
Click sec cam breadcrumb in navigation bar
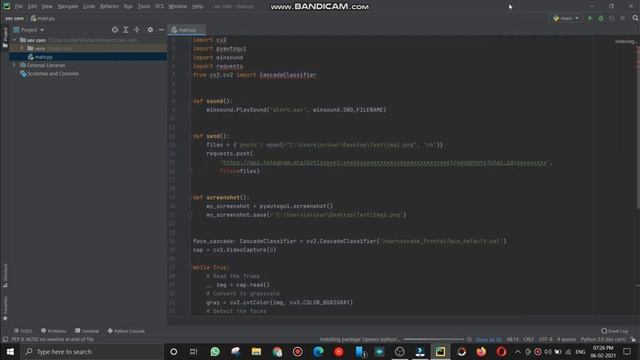[x=14, y=18]
